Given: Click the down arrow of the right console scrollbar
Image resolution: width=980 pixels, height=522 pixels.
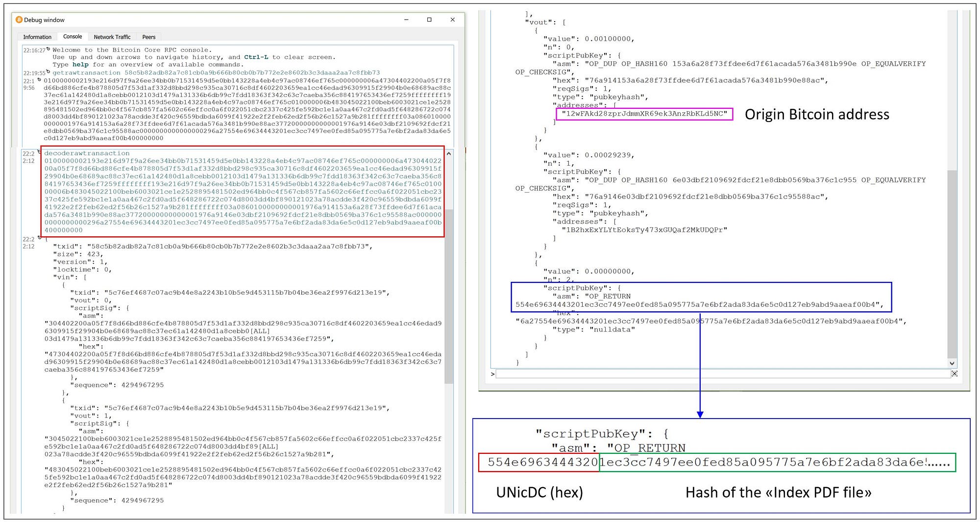Looking at the screenshot, I should click(952, 363).
